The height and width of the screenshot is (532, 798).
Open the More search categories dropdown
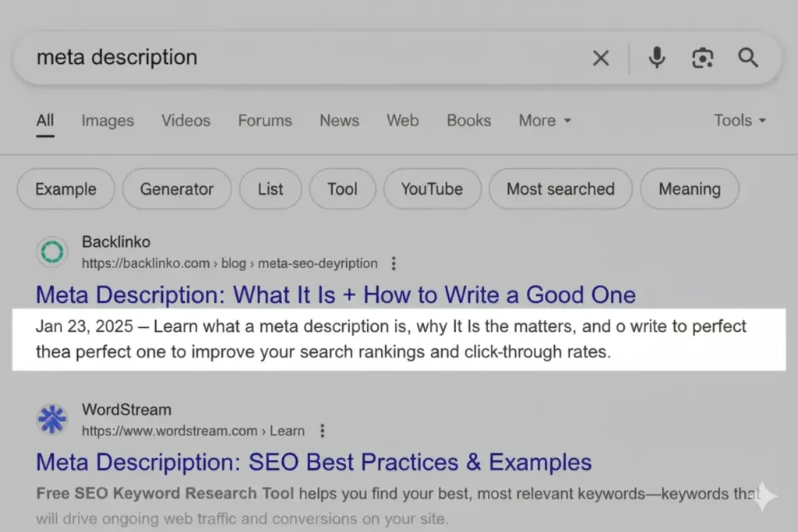(545, 121)
